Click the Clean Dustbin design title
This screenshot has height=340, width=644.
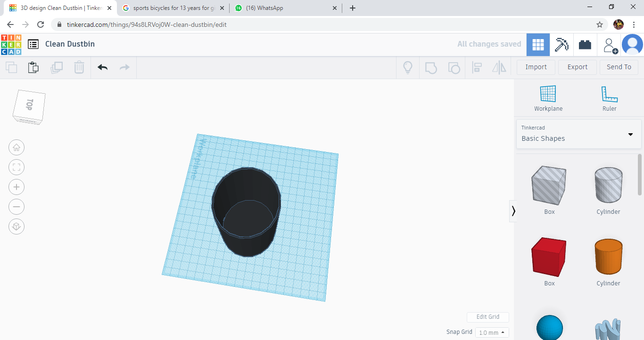(x=70, y=44)
